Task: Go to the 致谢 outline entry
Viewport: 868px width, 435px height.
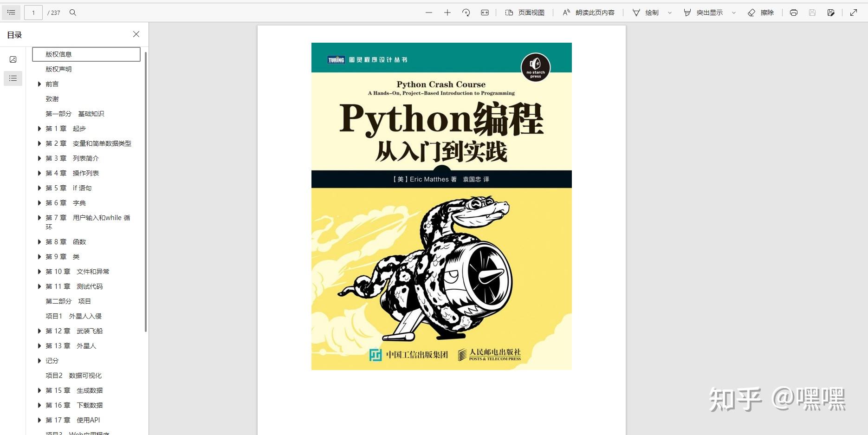Action: [x=52, y=99]
